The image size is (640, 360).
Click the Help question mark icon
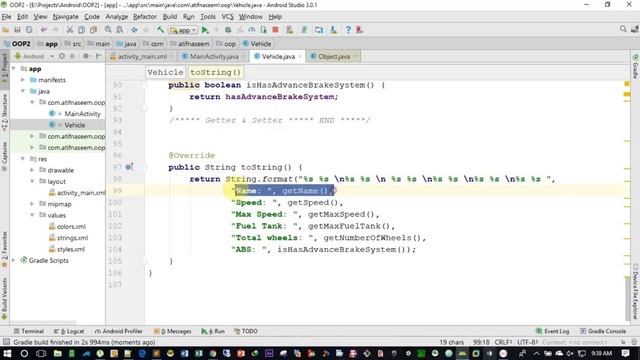pyautogui.click(x=348, y=30)
